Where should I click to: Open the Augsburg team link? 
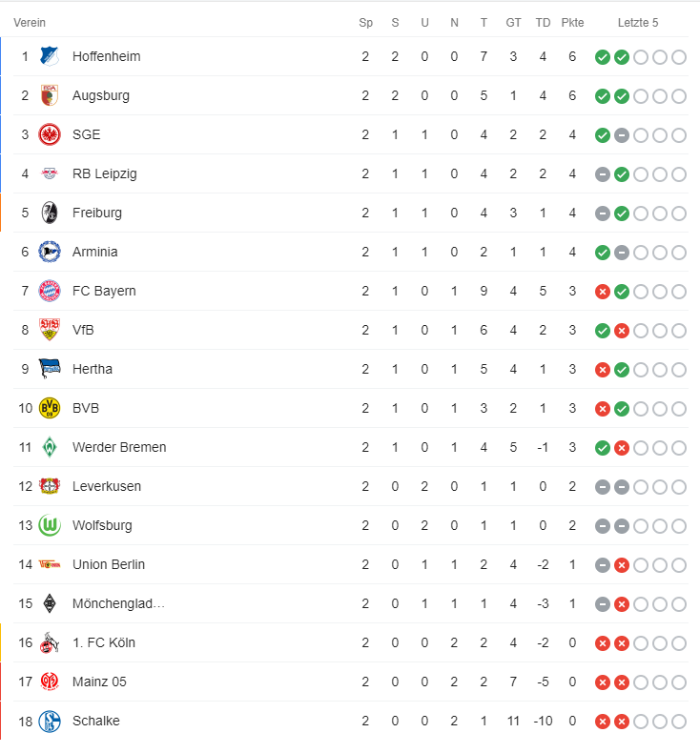coord(100,95)
